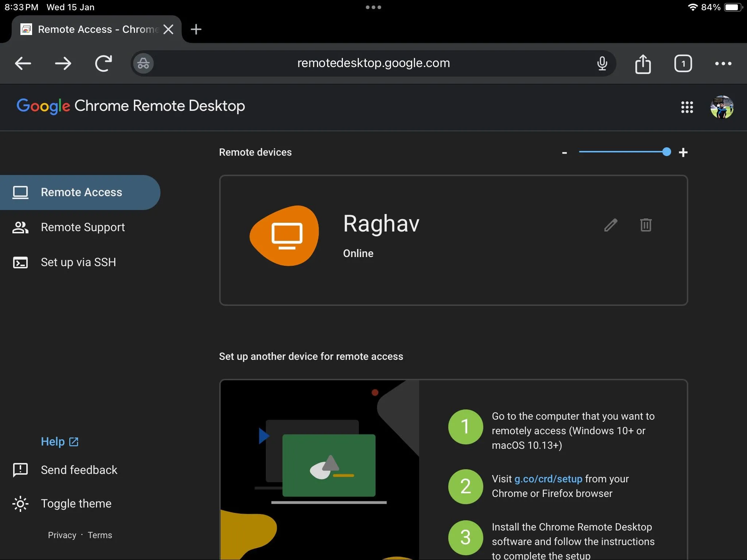Select the Remote Access sidebar icon
This screenshot has width=747, height=560.
pos(20,192)
